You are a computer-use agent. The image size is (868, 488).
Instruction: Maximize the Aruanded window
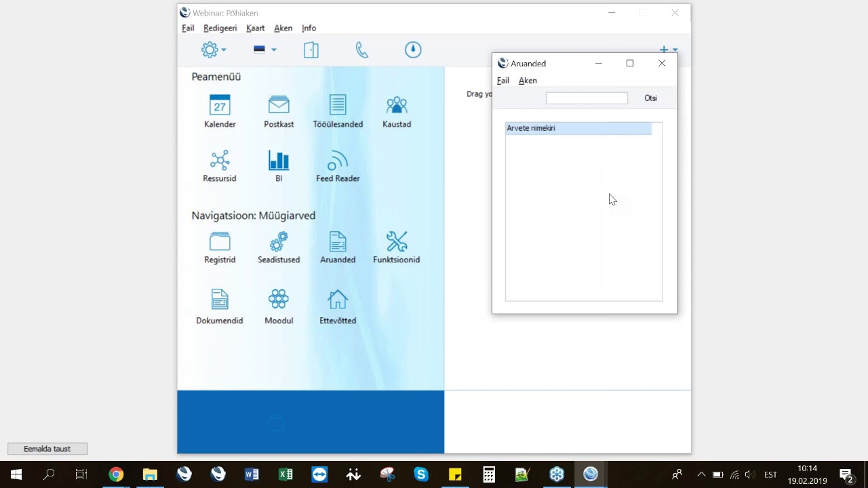[x=630, y=63]
